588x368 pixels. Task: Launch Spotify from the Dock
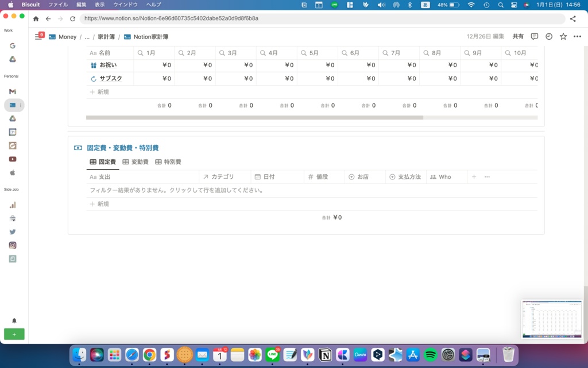pos(431,354)
